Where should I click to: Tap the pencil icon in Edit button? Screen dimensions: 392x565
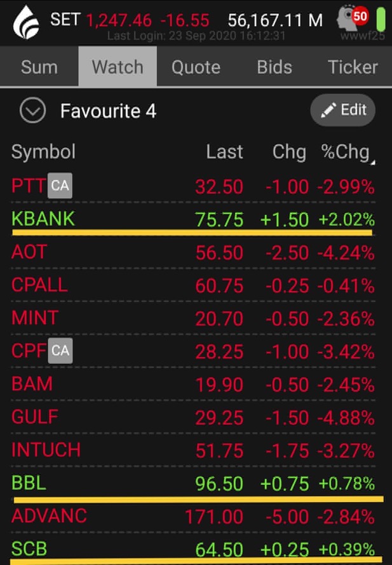(x=328, y=110)
